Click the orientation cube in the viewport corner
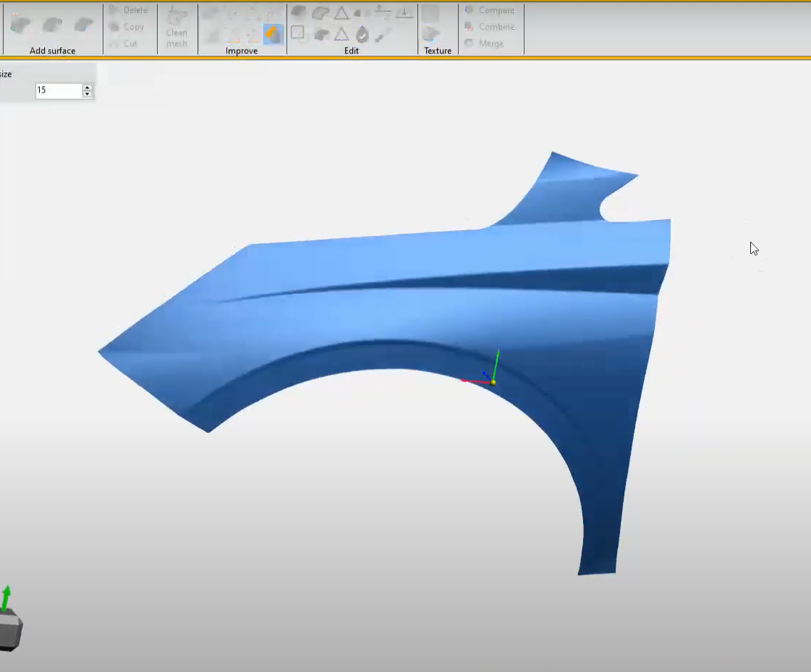Viewport: 811px width, 672px height. 10,630
